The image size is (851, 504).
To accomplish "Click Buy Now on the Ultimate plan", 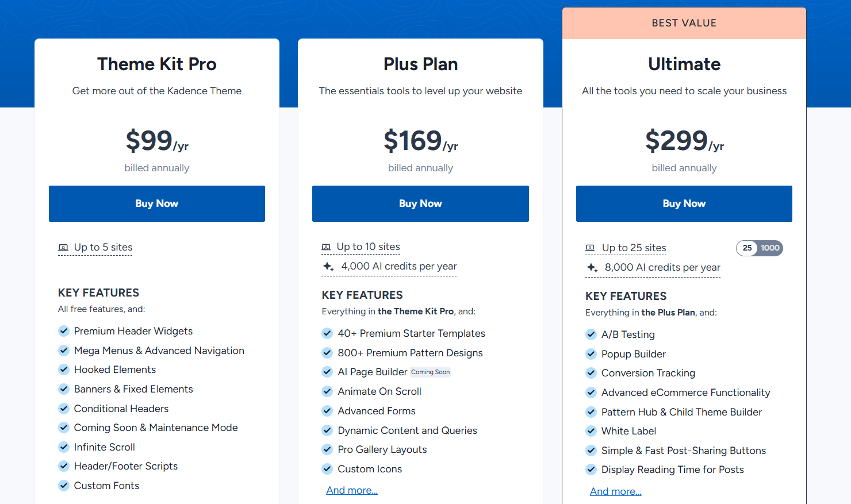I will click(x=684, y=203).
